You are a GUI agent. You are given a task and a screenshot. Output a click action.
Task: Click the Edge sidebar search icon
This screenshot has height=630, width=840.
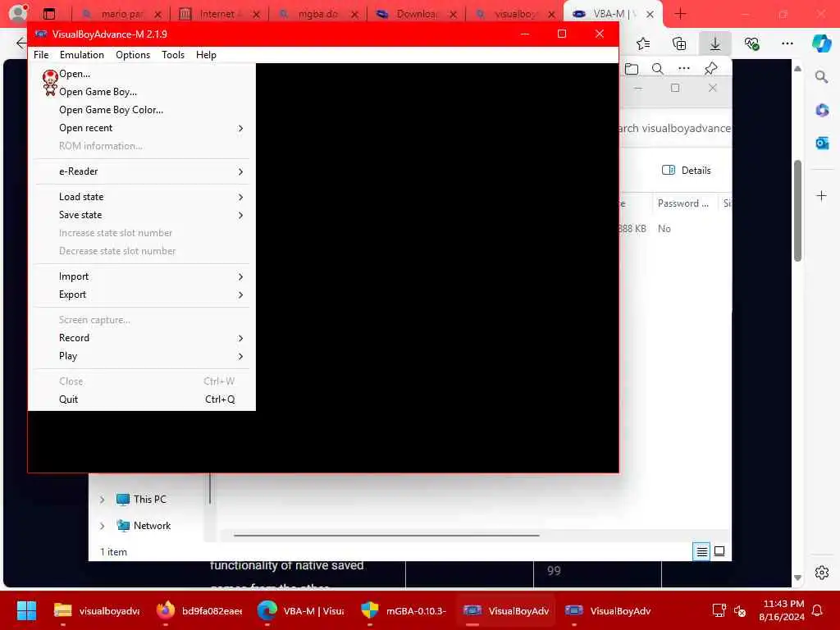point(821,77)
